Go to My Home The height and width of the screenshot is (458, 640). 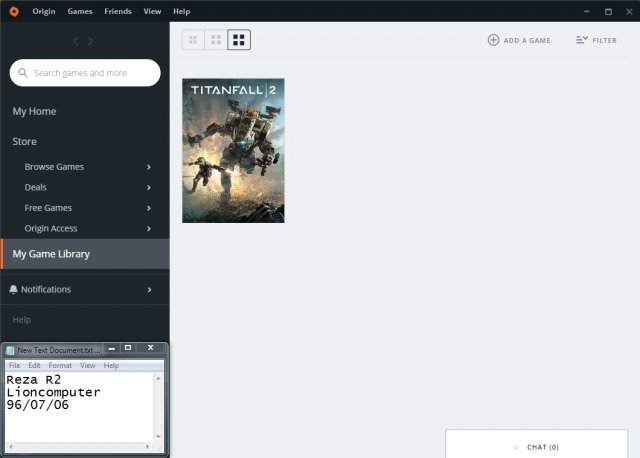point(34,111)
